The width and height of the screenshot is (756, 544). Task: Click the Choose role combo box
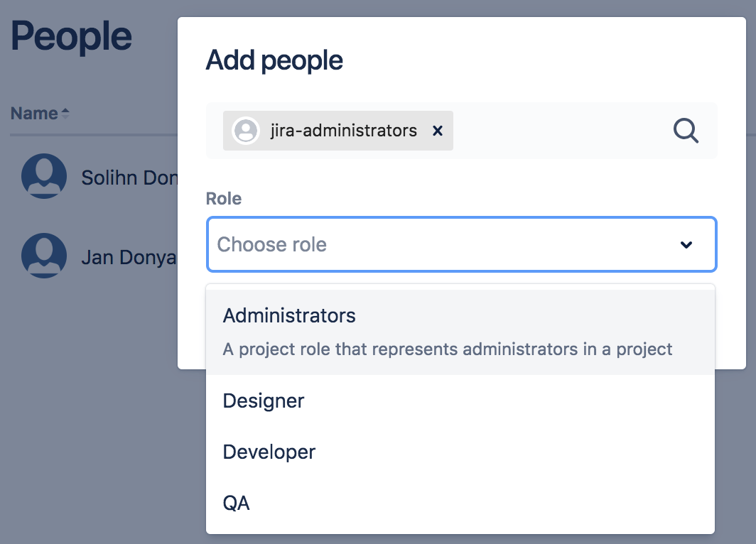441,245
